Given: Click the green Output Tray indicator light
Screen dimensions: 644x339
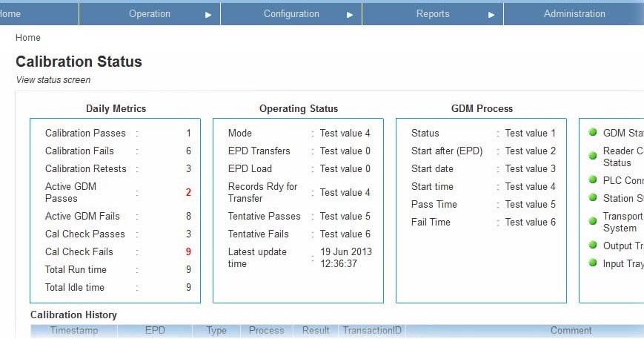Looking at the screenshot, I should (592, 245).
